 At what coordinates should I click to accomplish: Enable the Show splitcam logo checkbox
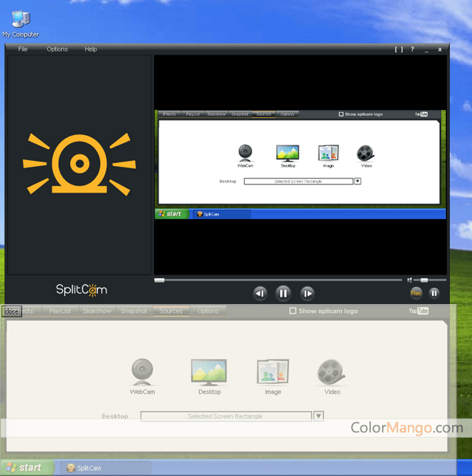pyautogui.click(x=293, y=311)
